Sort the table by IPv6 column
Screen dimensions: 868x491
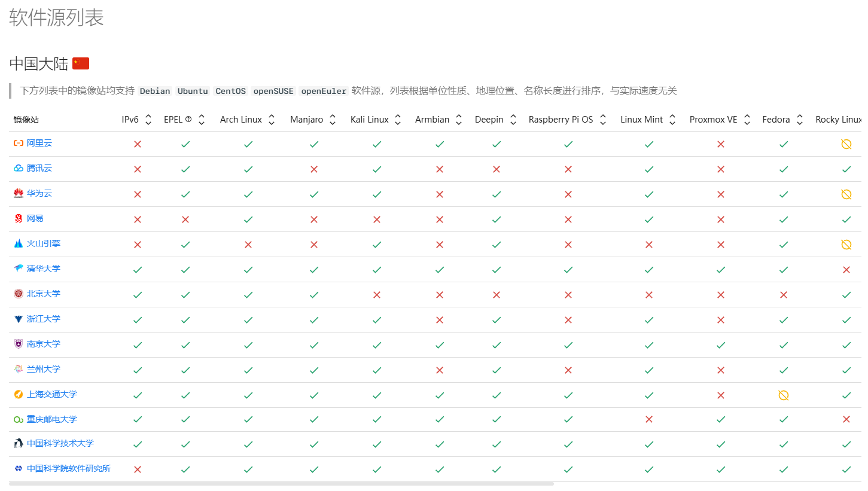(148, 120)
